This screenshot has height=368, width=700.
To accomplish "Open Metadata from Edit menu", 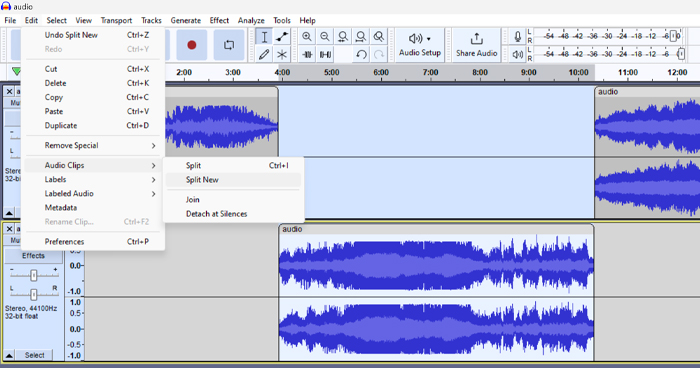I will pyautogui.click(x=92, y=208).
